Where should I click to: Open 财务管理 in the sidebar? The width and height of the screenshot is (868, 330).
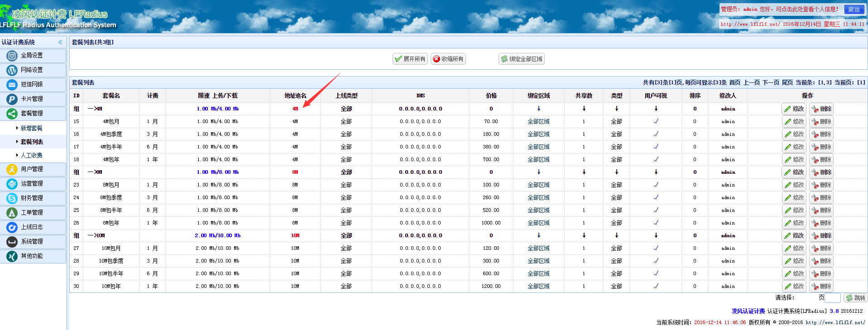point(32,198)
